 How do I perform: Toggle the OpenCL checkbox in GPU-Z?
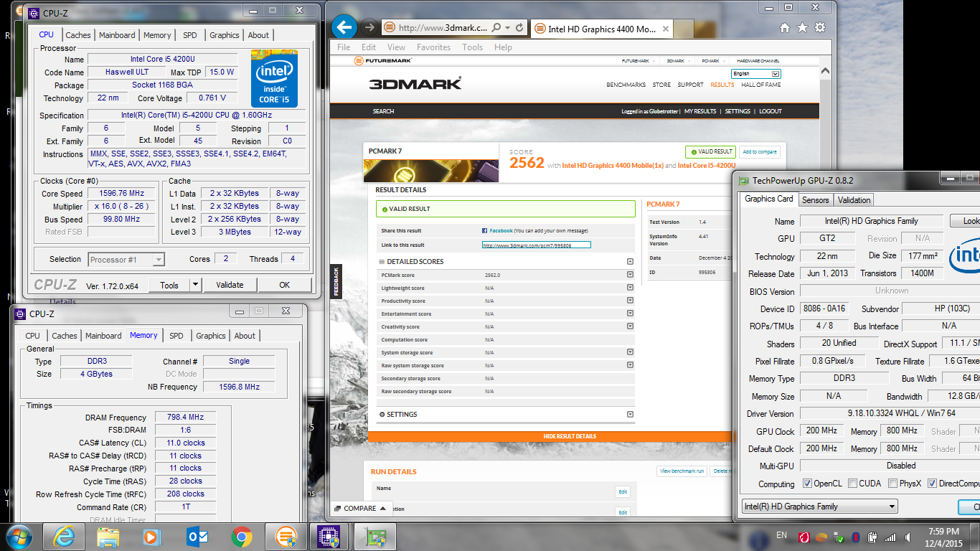coord(807,484)
